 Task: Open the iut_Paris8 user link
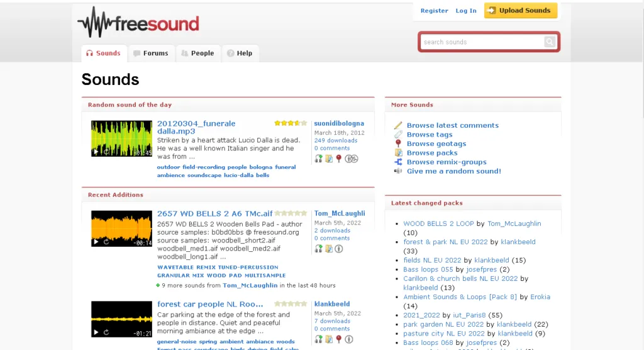coord(469,315)
